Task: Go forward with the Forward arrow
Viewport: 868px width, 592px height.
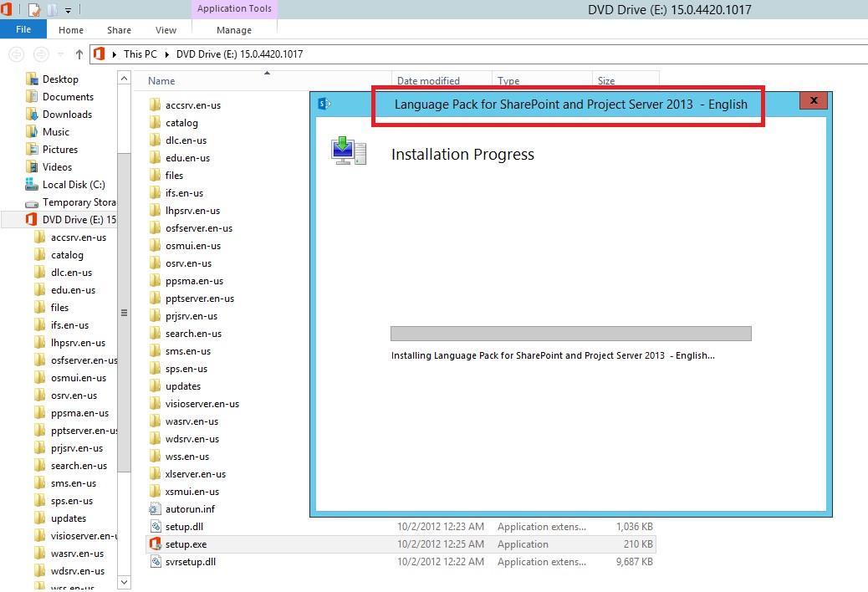Action: tap(41, 54)
